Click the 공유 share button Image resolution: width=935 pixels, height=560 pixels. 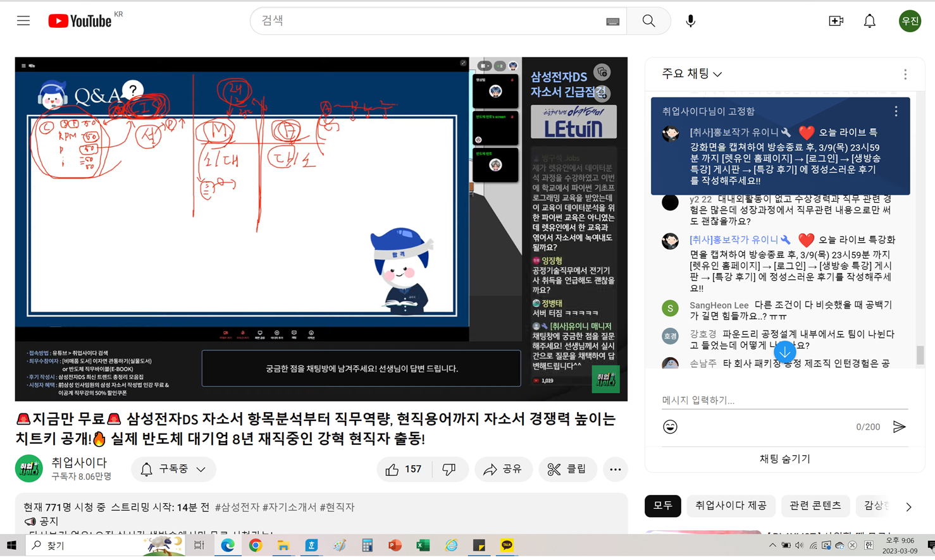coord(503,469)
